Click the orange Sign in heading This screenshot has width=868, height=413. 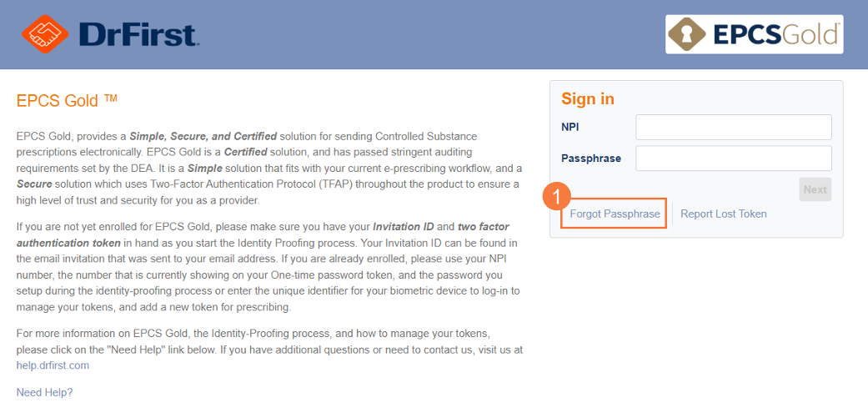click(587, 98)
